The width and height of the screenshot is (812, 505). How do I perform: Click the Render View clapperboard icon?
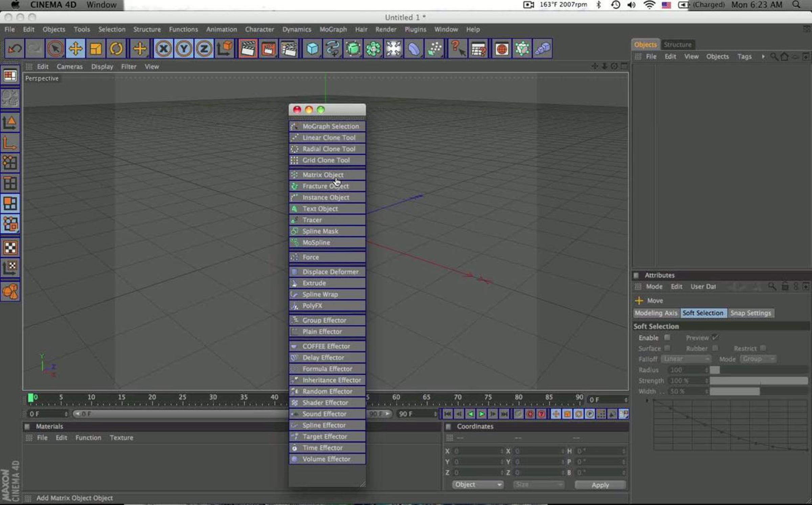(x=247, y=49)
